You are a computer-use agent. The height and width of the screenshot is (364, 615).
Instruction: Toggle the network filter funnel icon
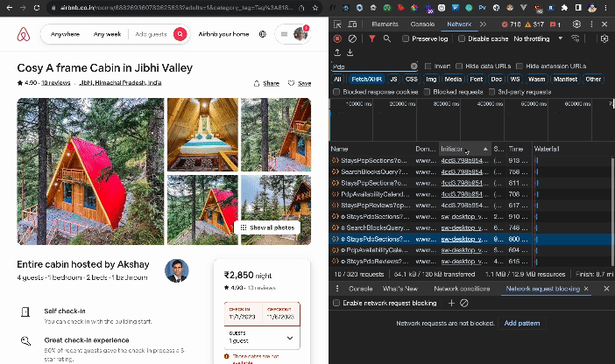coord(371,38)
